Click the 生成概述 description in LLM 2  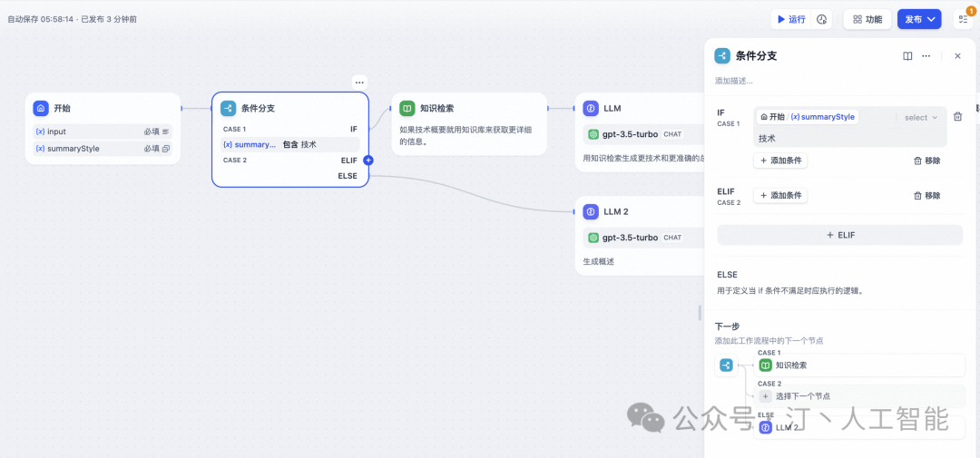tap(598, 261)
